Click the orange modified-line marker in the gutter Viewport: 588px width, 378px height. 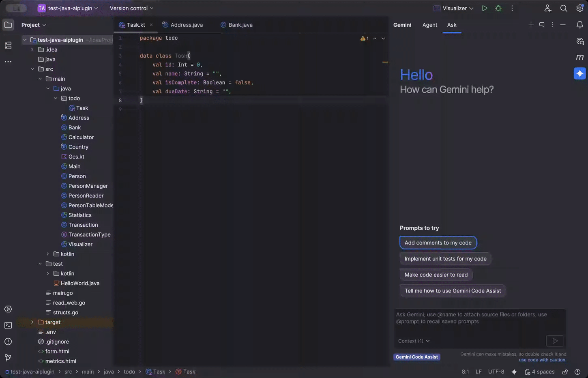pyautogui.click(x=385, y=62)
